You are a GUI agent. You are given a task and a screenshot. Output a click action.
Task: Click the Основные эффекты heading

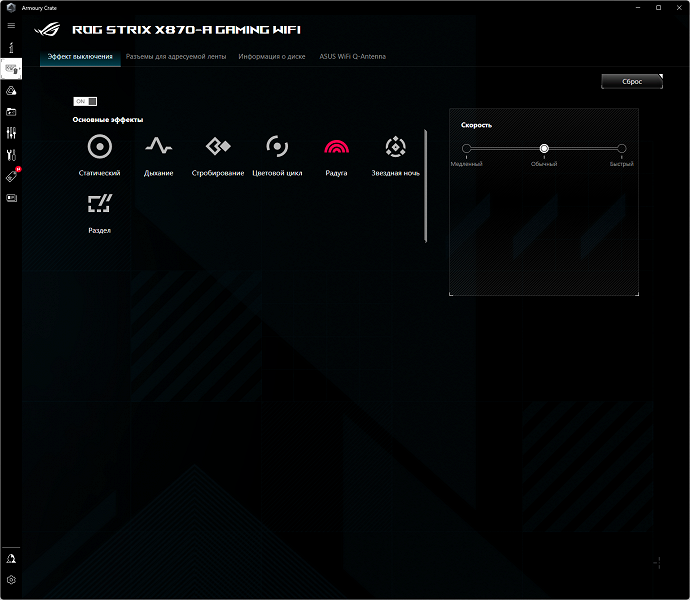(x=108, y=120)
